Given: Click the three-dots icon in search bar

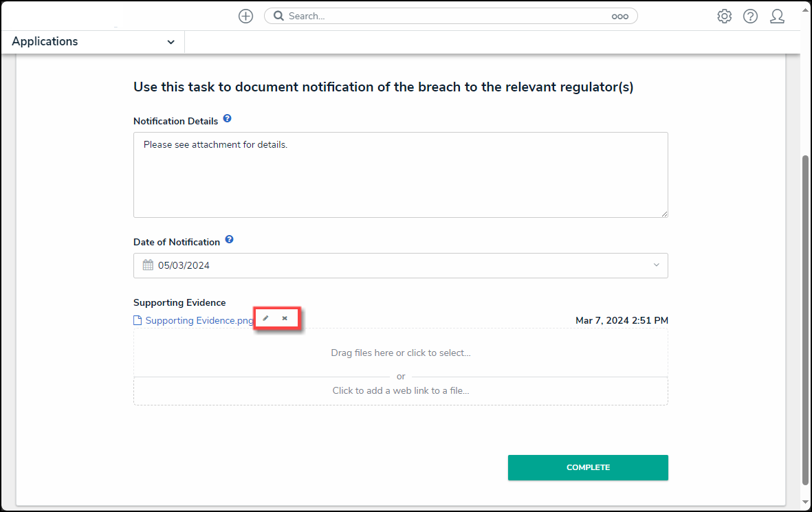Looking at the screenshot, I should point(619,16).
